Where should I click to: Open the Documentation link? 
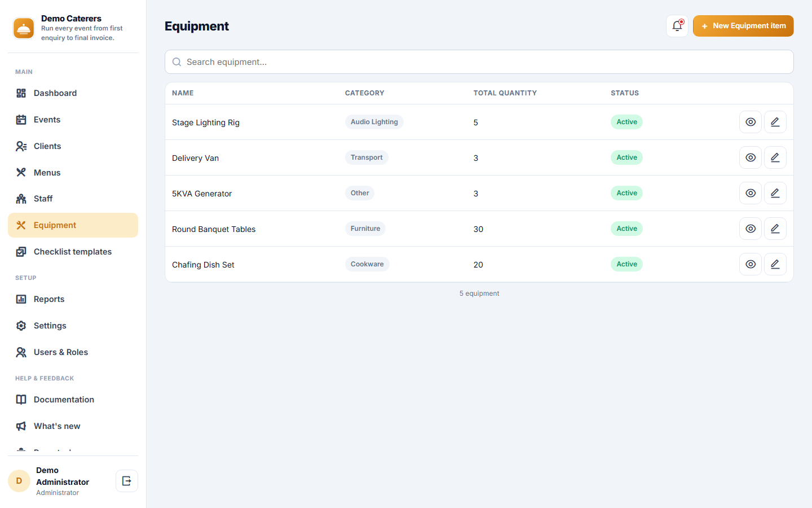[x=73, y=400]
